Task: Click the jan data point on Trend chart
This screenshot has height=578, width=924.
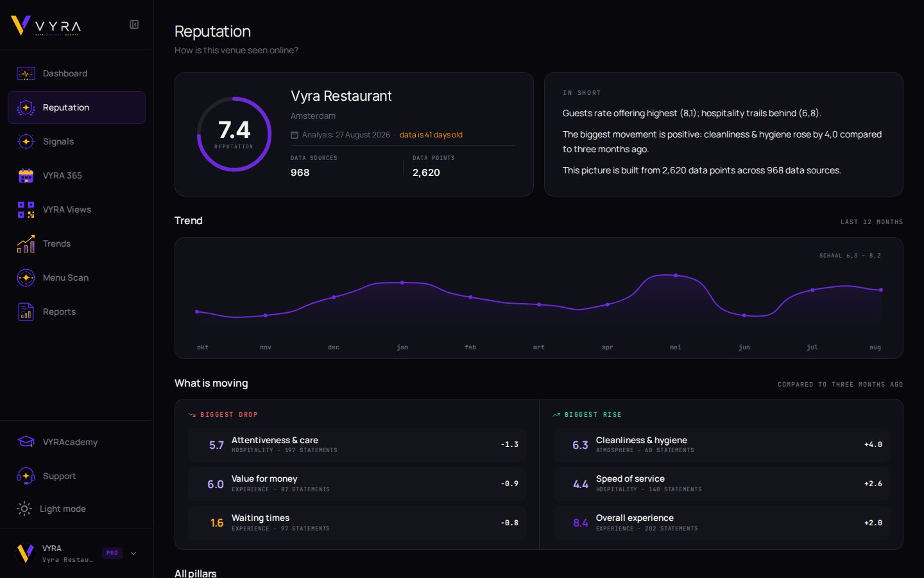Action: pos(402,283)
